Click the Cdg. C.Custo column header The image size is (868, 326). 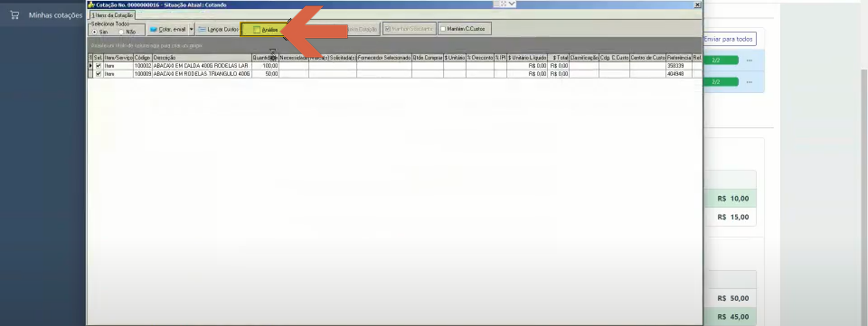[x=614, y=58]
